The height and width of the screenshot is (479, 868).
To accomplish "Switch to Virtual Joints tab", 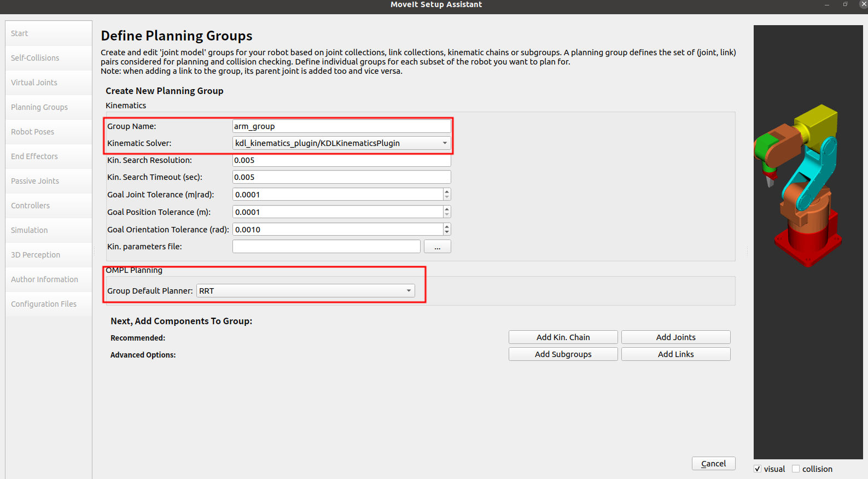I will 49,83.
